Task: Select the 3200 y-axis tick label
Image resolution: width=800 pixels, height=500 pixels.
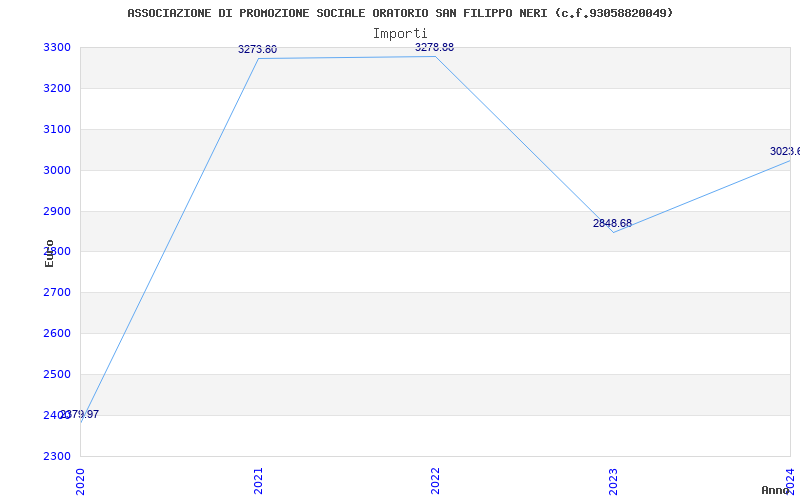Action: 57,89
